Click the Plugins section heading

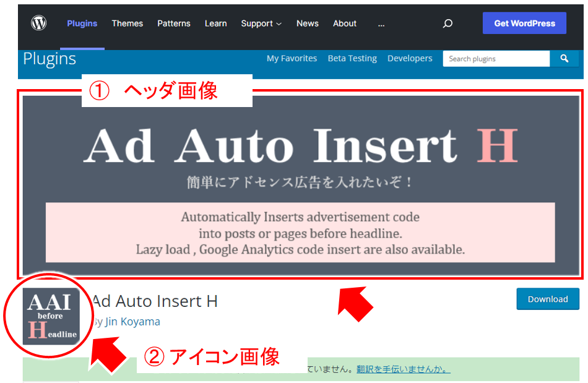point(50,59)
